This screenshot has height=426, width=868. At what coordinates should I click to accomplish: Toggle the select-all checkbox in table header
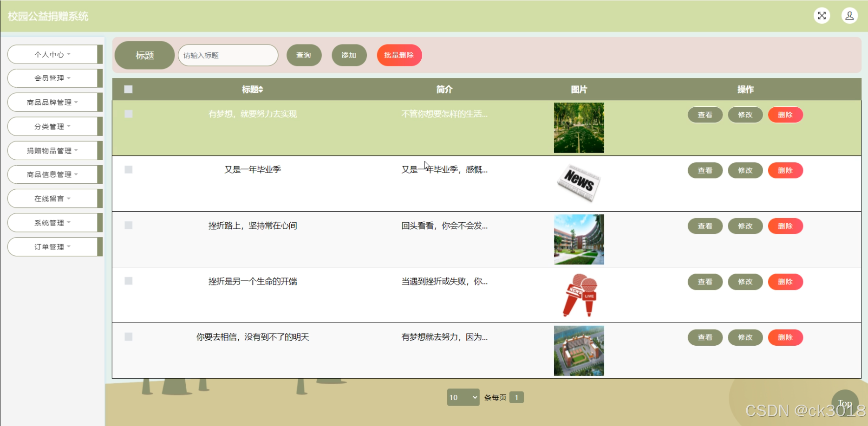click(129, 89)
